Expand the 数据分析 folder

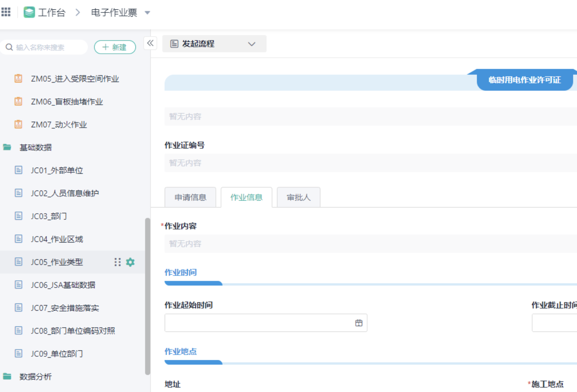[x=35, y=377]
